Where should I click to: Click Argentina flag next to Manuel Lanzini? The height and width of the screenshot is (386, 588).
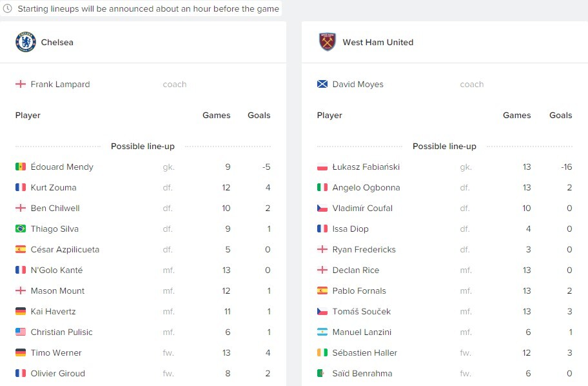[x=322, y=332]
